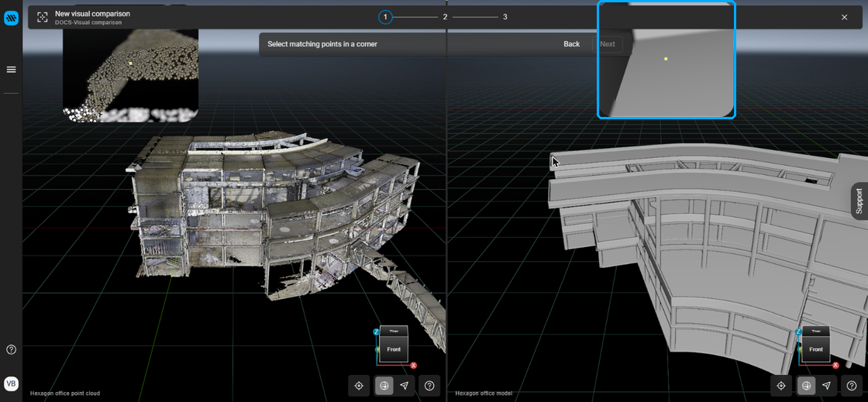
Task: Click the red X axis on the point cloud cube
Action: (x=414, y=366)
